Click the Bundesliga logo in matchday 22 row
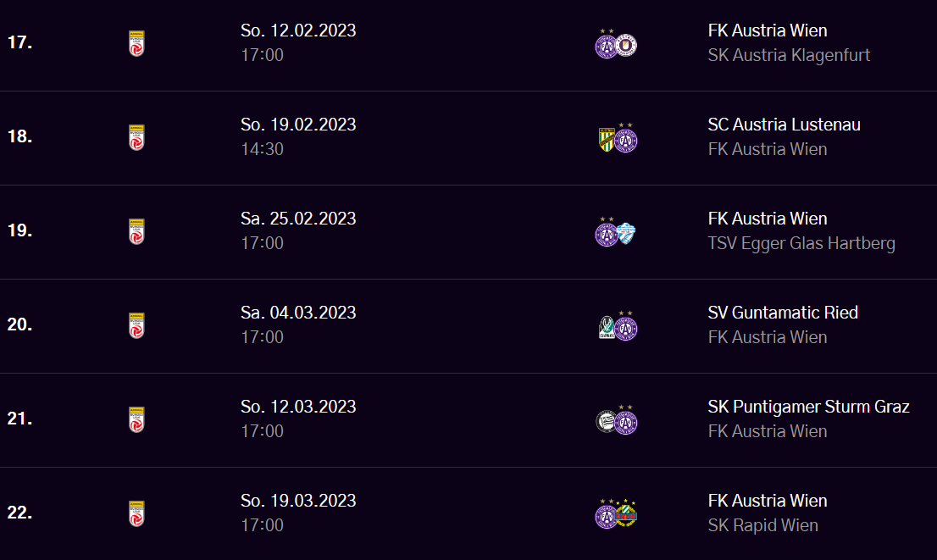This screenshot has height=560, width=937. coord(136,513)
